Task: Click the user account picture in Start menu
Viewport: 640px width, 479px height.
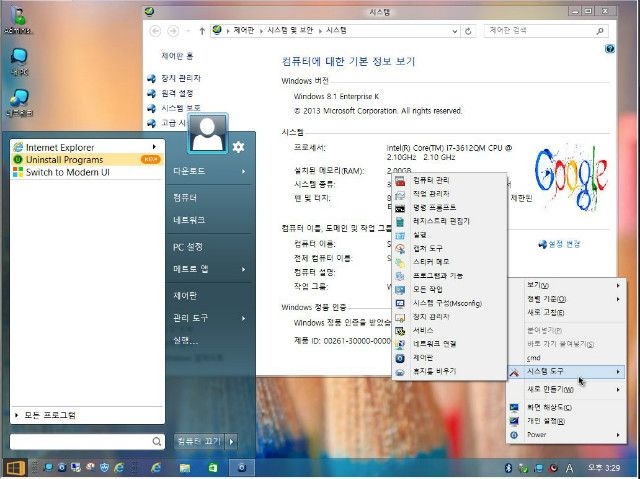Action: click(207, 133)
